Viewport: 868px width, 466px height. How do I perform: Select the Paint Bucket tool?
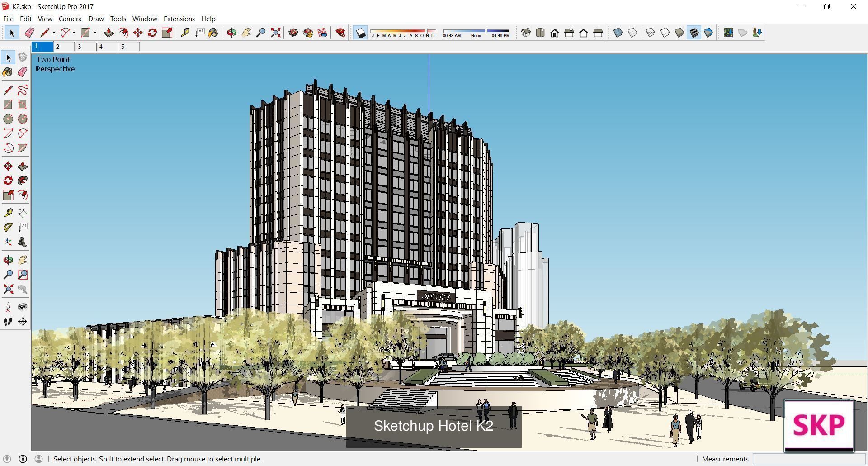(213, 33)
